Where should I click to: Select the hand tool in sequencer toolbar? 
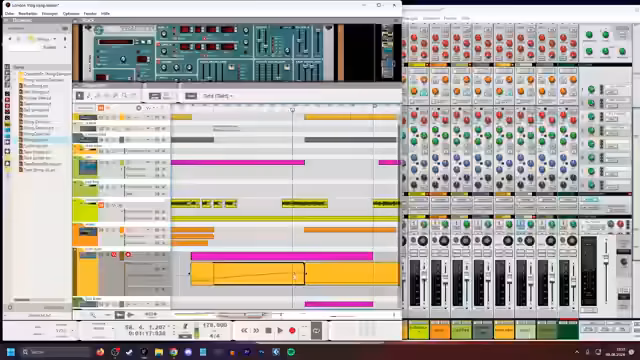tap(133, 96)
